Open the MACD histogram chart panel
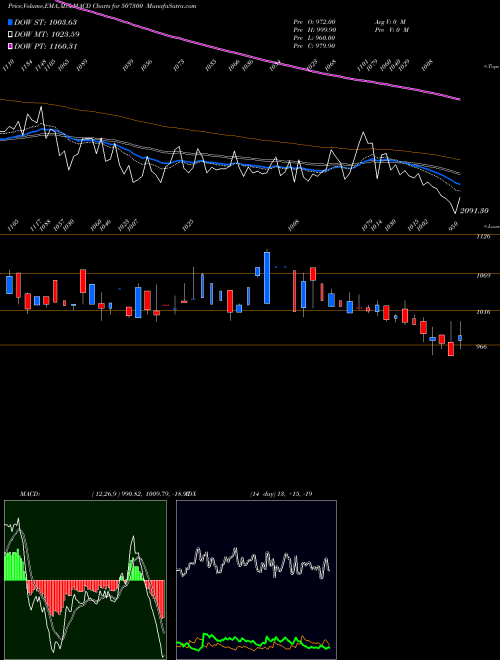Viewport: 500px width, 660px height. tap(85, 580)
